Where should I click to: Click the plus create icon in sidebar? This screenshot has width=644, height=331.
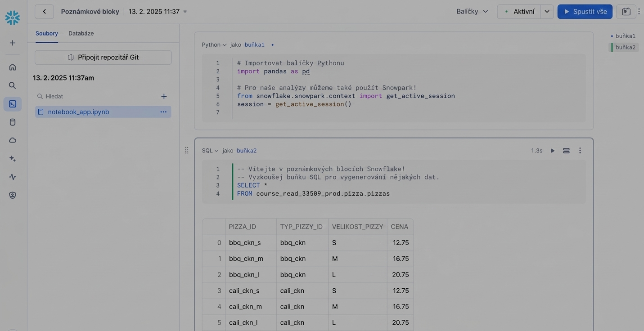tap(13, 43)
